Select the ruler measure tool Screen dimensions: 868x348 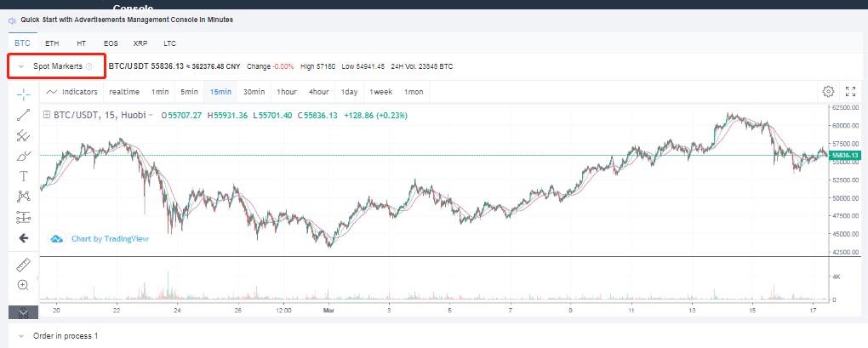(23, 265)
